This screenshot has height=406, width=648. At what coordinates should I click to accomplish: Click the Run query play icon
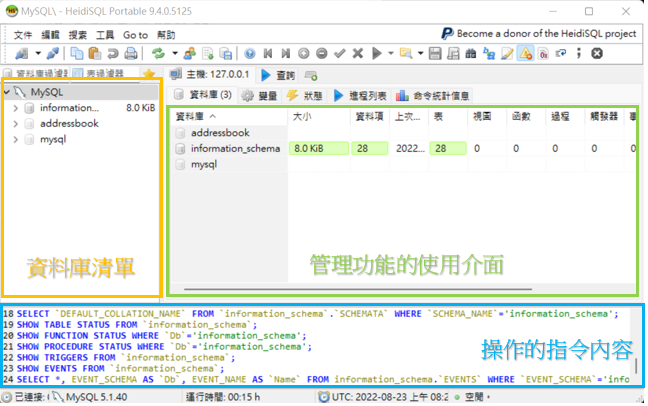[376, 53]
